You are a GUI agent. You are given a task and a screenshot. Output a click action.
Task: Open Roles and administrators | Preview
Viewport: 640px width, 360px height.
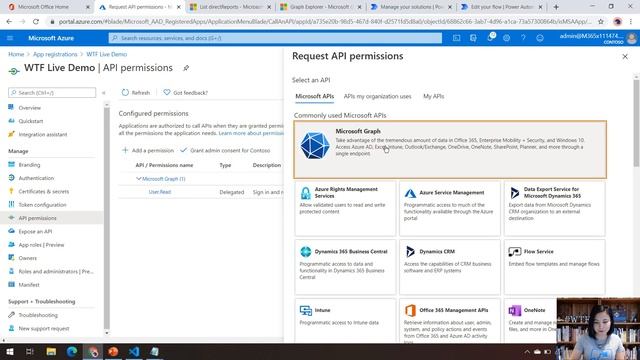pyautogui.click(x=56, y=271)
